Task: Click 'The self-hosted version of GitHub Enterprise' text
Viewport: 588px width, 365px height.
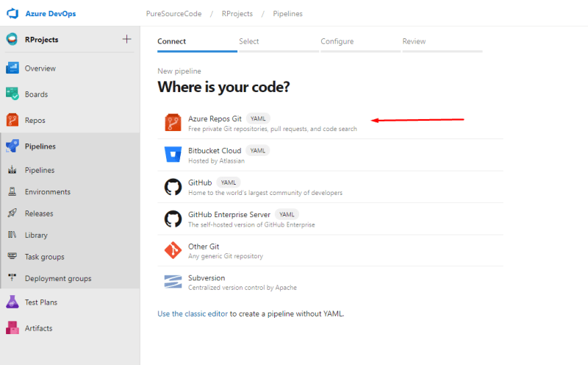Action: (251, 224)
